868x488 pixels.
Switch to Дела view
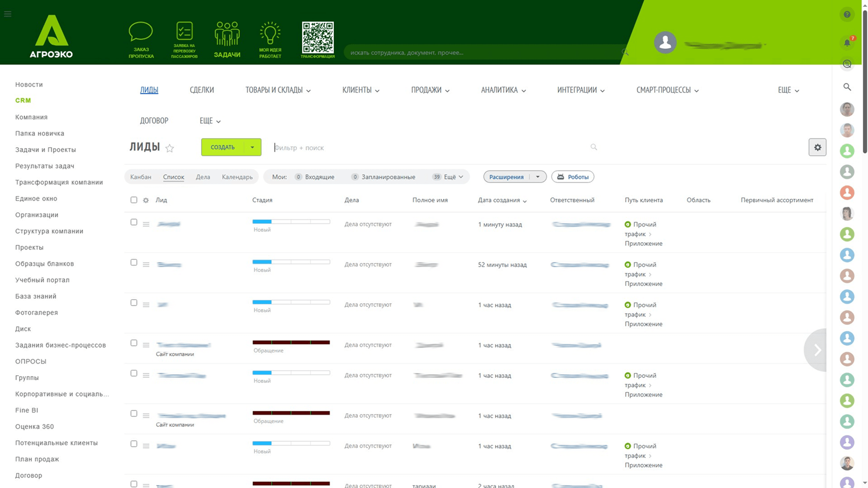point(203,177)
